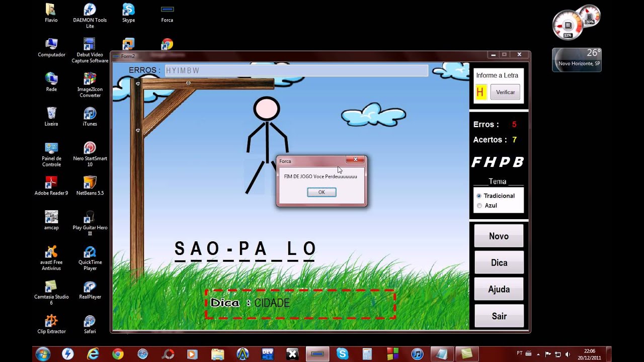Open Ajuda in the game panel
This screenshot has width=644, height=362.
pos(499,290)
